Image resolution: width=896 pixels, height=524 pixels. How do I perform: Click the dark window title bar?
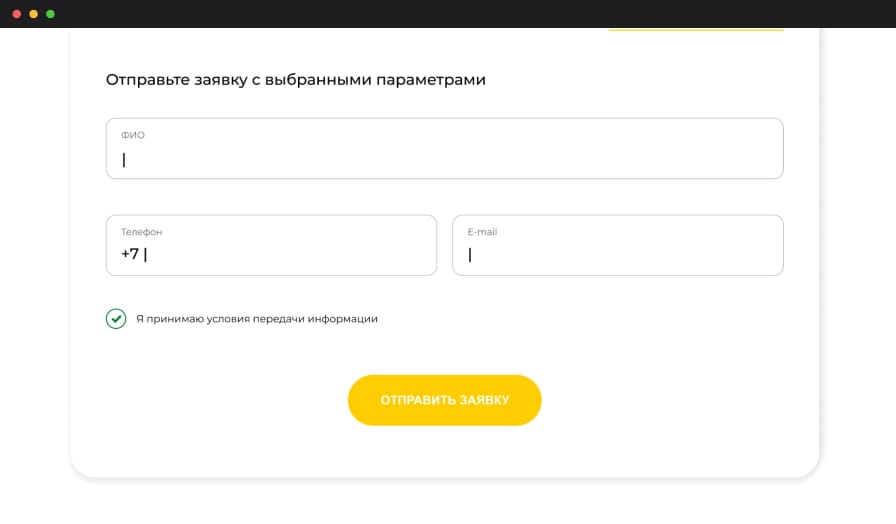click(x=448, y=14)
